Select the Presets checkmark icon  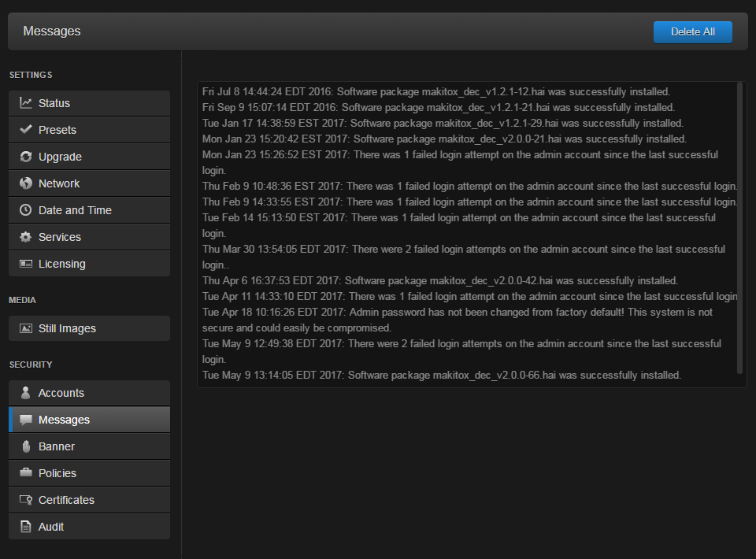pos(24,129)
